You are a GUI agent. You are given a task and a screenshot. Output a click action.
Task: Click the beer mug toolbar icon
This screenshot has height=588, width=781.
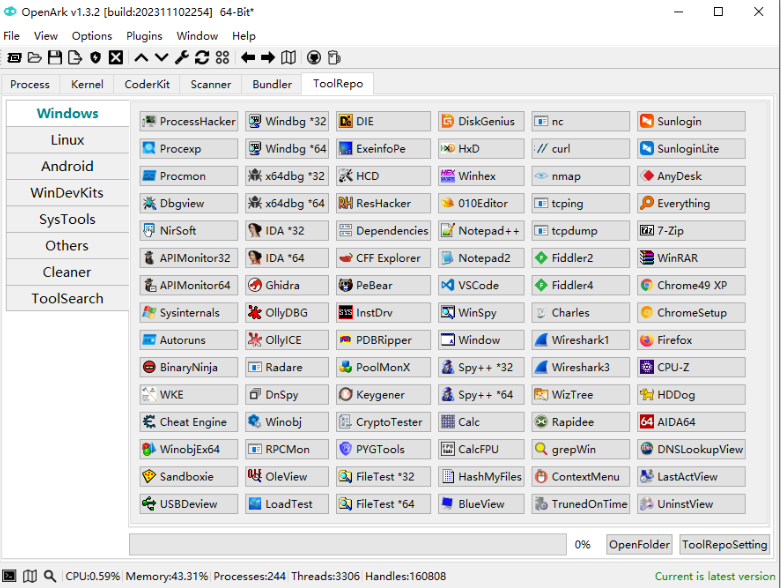pos(334,58)
